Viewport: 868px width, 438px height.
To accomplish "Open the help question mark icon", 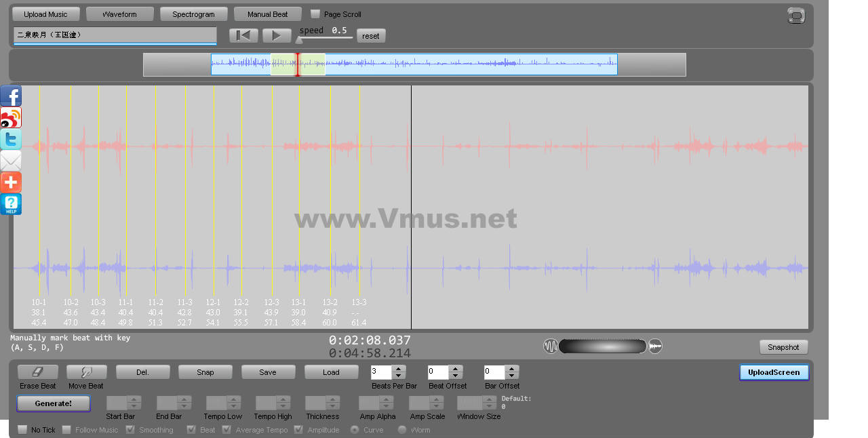I will 11,204.
